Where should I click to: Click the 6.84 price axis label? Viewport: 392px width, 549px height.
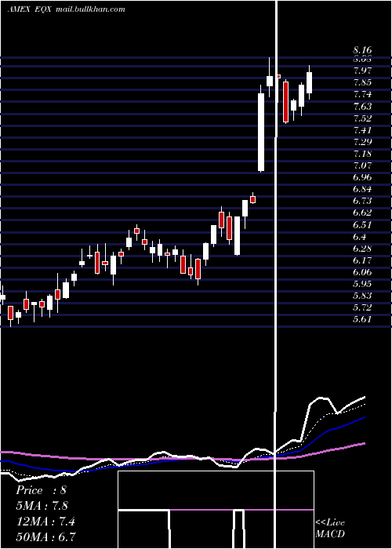point(362,189)
